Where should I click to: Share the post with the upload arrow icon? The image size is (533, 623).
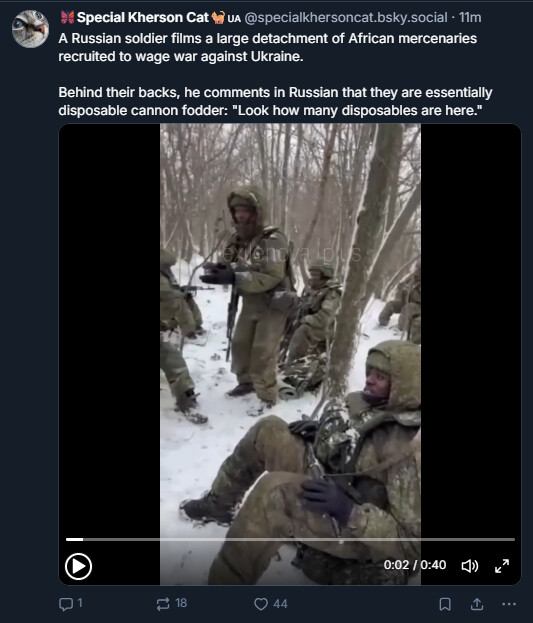[x=477, y=604]
